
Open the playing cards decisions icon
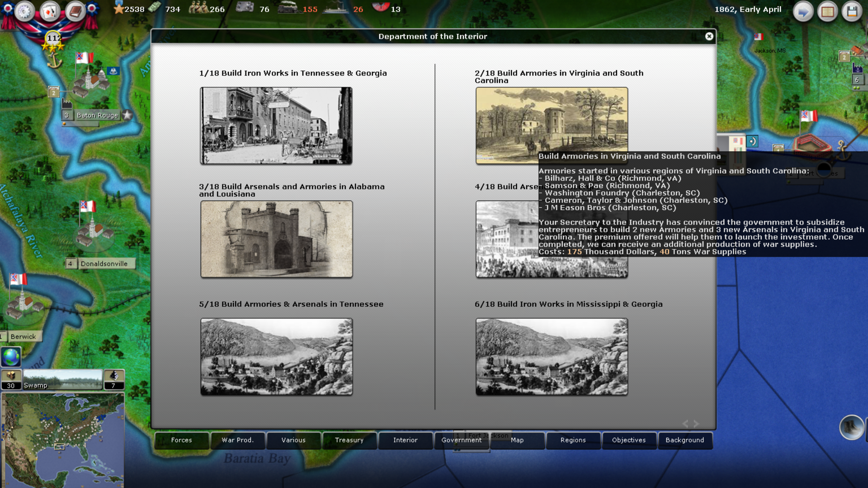click(x=50, y=11)
